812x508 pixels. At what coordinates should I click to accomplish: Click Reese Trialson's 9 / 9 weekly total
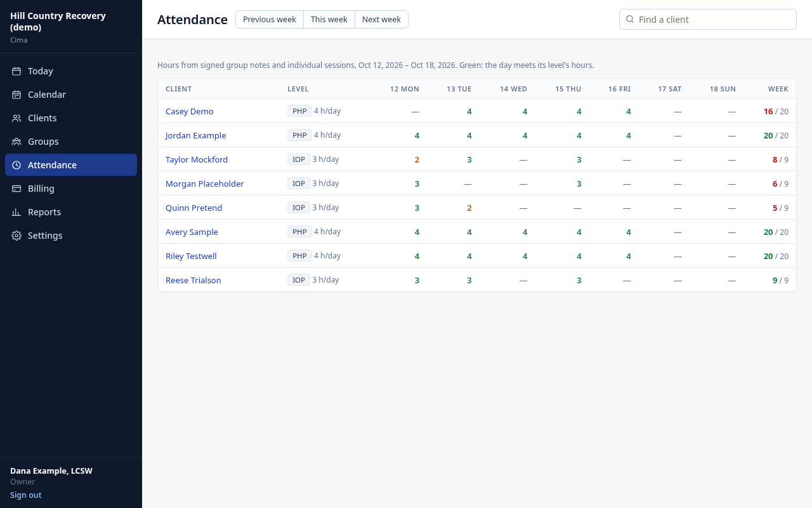tap(780, 280)
